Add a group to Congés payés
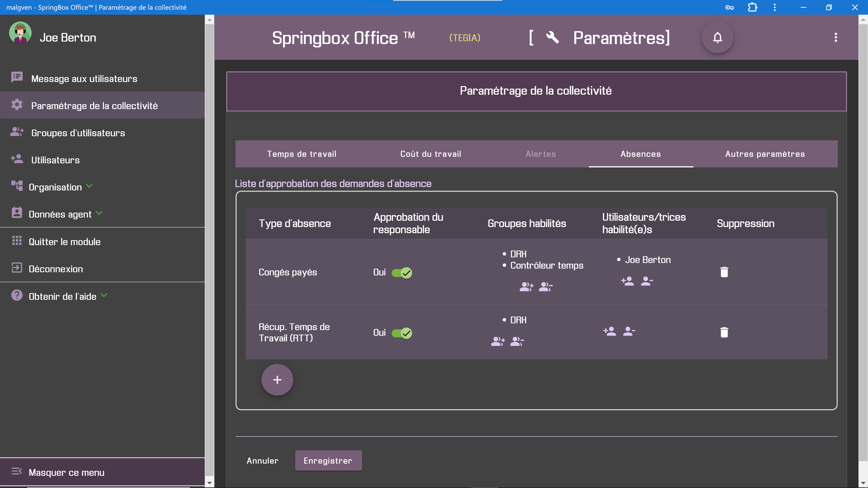The height and width of the screenshot is (488, 868). pos(526,287)
